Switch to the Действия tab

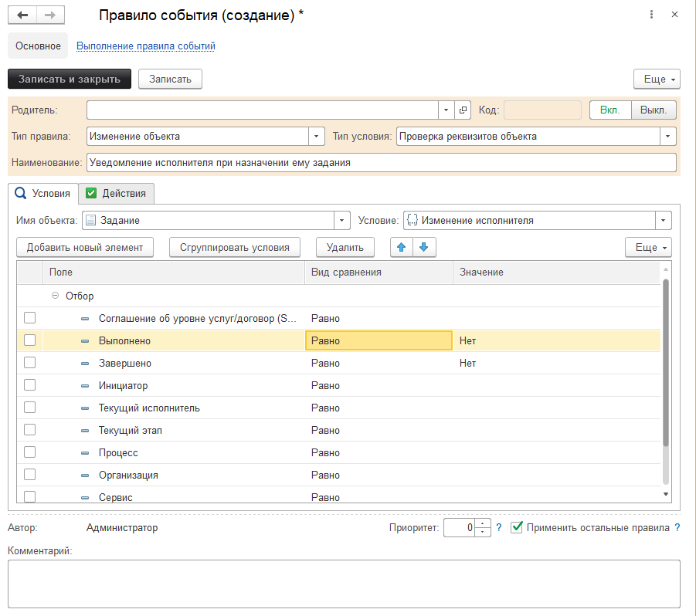point(117,194)
